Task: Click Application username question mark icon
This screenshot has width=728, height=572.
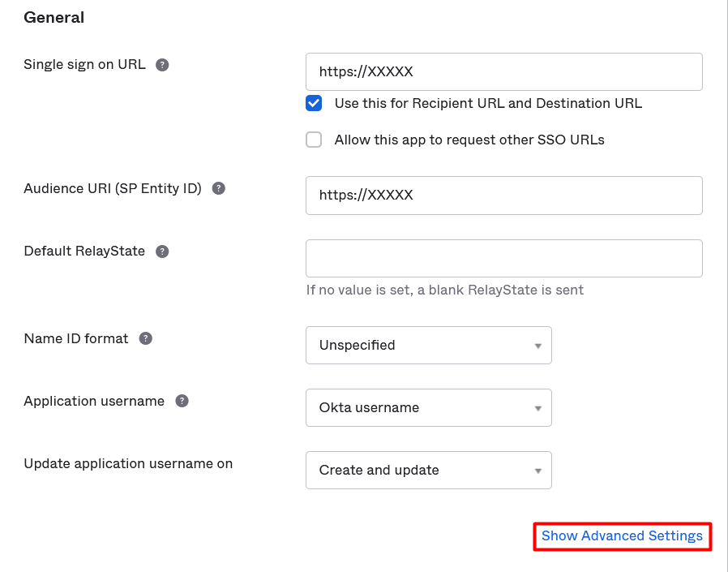Action: point(182,401)
